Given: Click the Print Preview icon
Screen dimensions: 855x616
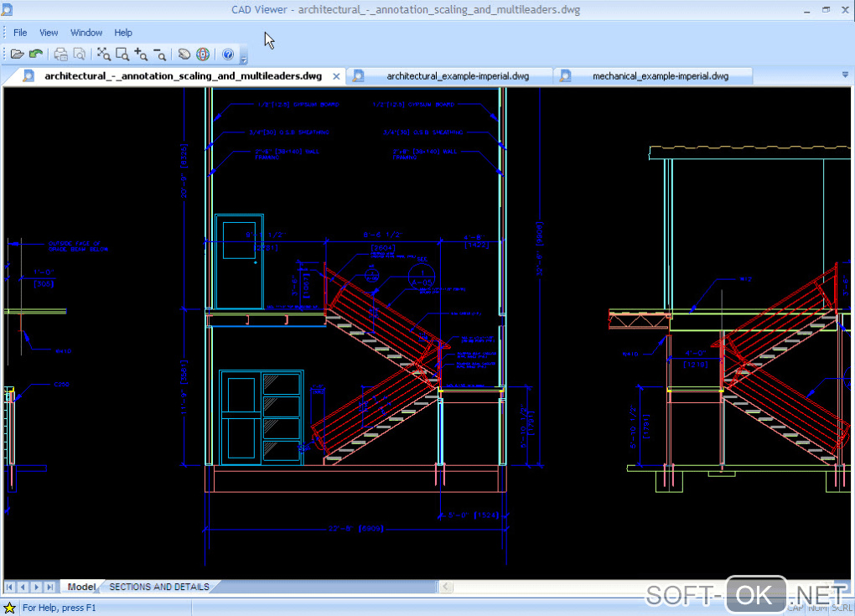Looking at the screenshot, I should coord(79,54).
